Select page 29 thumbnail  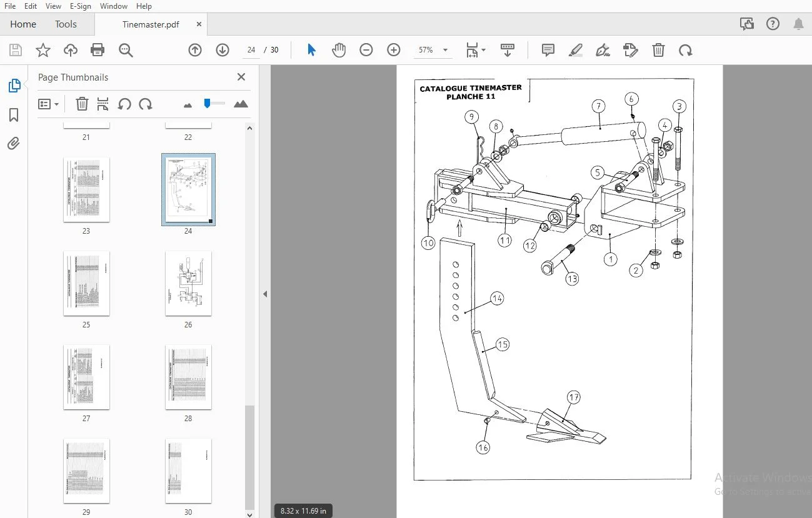coord(86,471)
